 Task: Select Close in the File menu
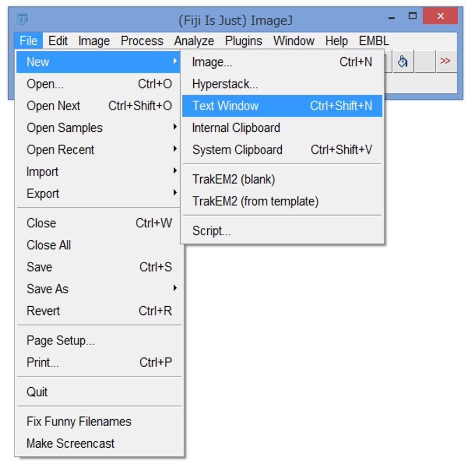click(98, 223)
